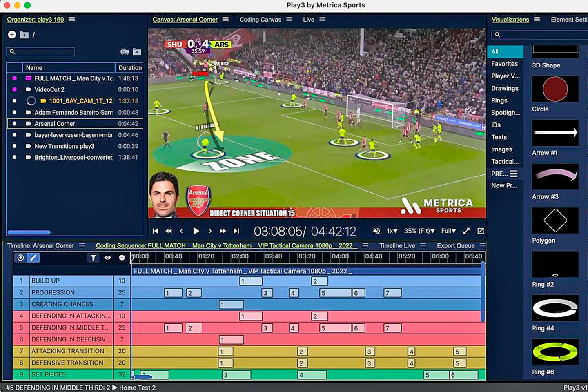Toggle the pencil edit mode in Timeline
The height and width of the screenshot is (392, 588).
click(33, 258)
